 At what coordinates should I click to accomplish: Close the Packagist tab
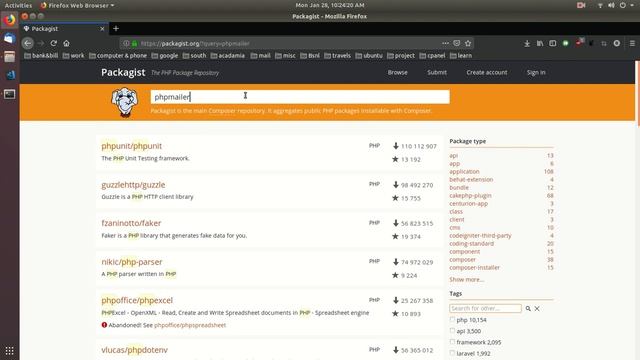click(x=102, y=29)
